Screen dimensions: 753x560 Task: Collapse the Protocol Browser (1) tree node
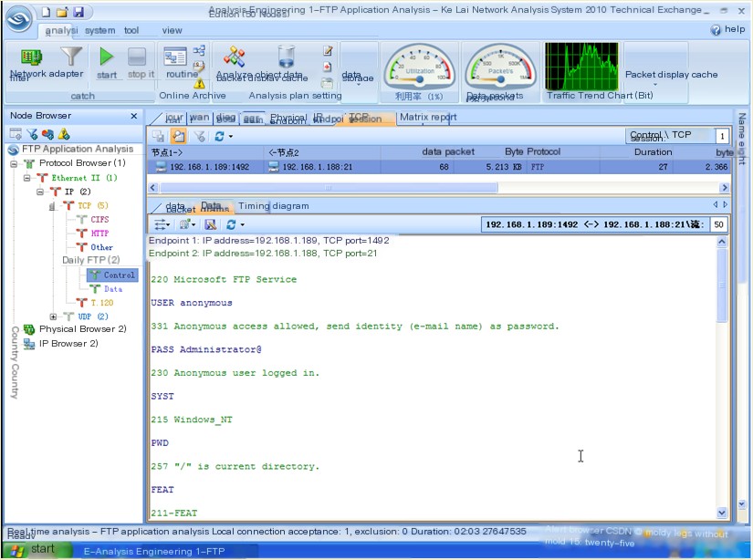[14, 164]
